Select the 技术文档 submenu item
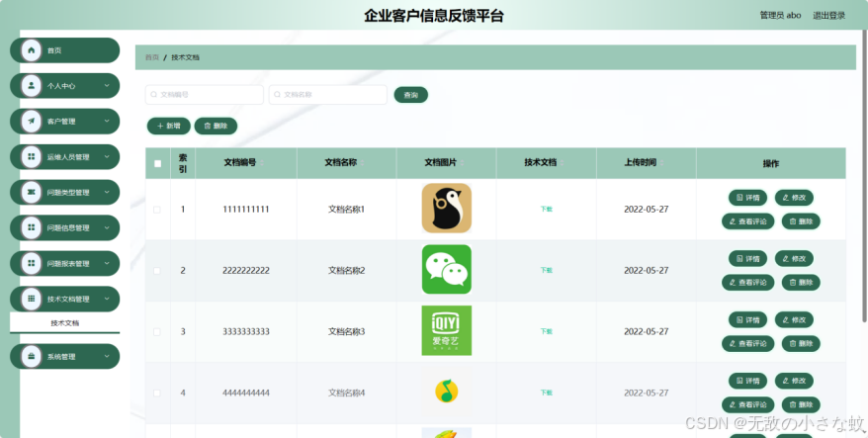Screen dimensions: 868x438 [65, 323]
